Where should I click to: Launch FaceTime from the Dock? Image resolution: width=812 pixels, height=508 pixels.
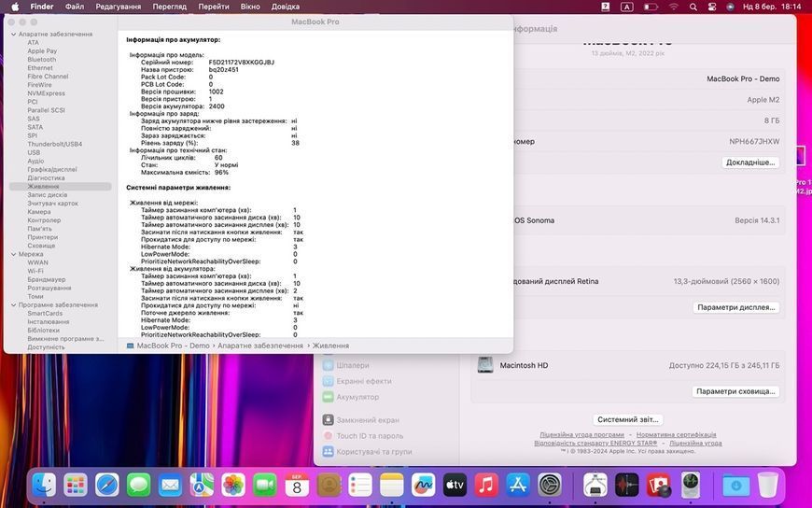click(x=265, y=486)
